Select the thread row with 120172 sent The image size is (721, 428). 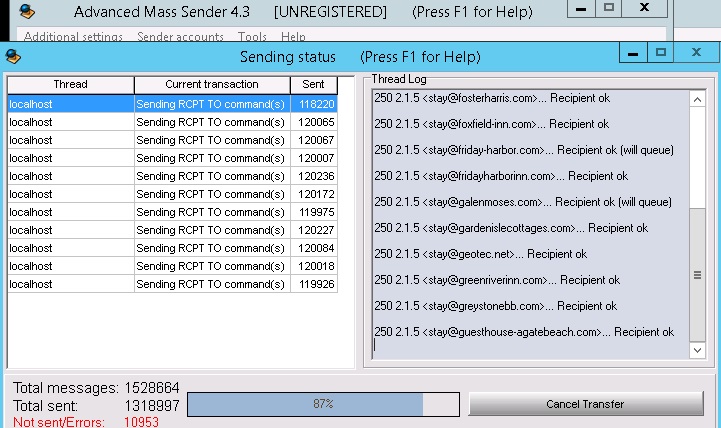click(172, 194)
